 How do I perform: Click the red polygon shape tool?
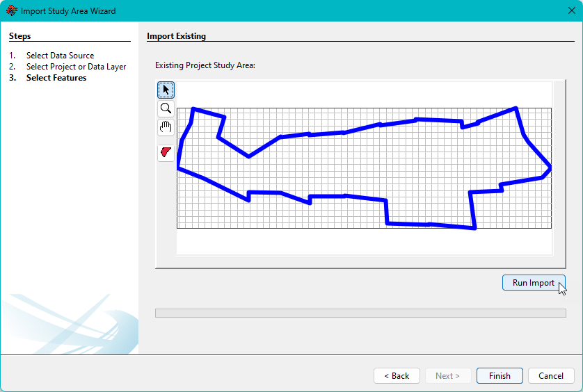coord(166,152)
